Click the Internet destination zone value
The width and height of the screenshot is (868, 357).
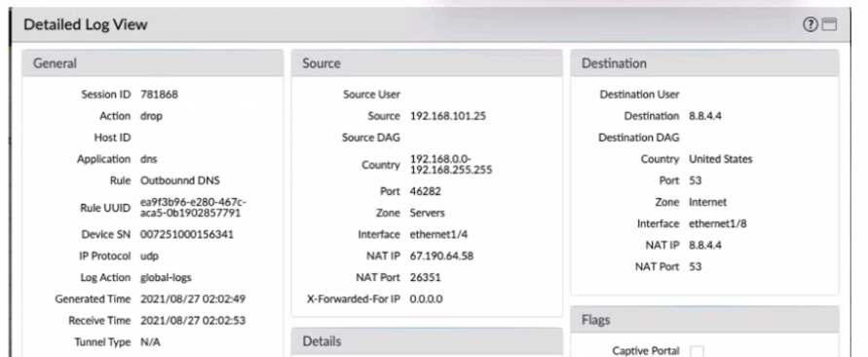(708, 202)
